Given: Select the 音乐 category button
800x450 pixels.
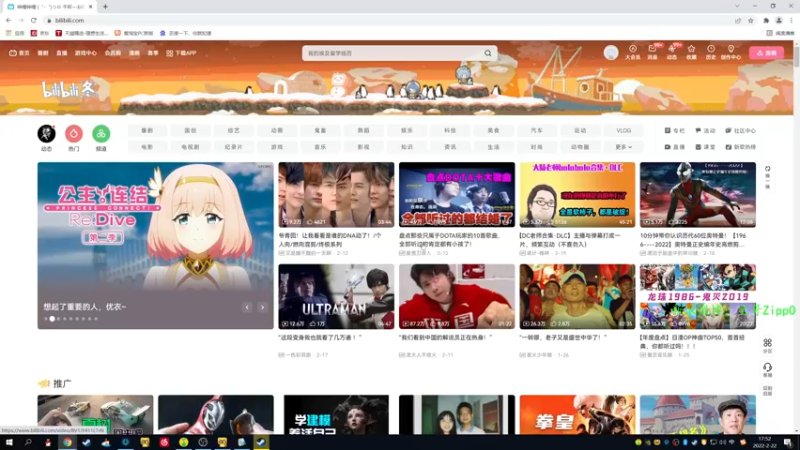Looking at the screenshot, I should pos(320,147).
